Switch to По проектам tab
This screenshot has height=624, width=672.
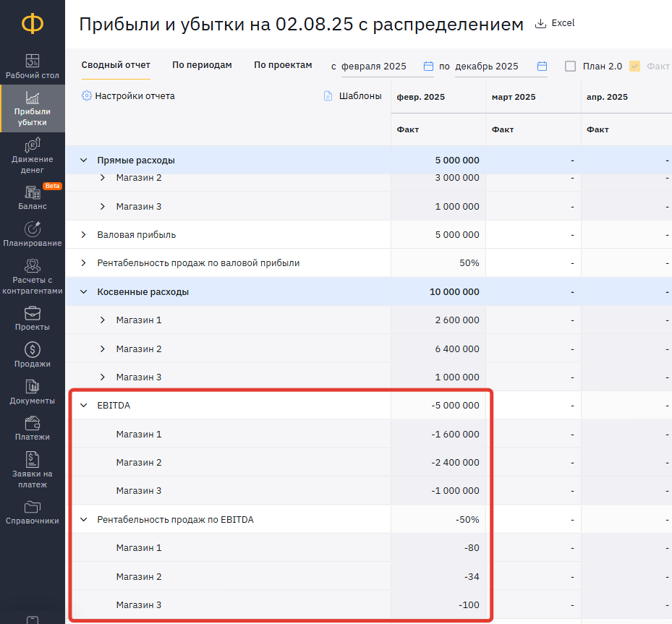tap(283, 64)
